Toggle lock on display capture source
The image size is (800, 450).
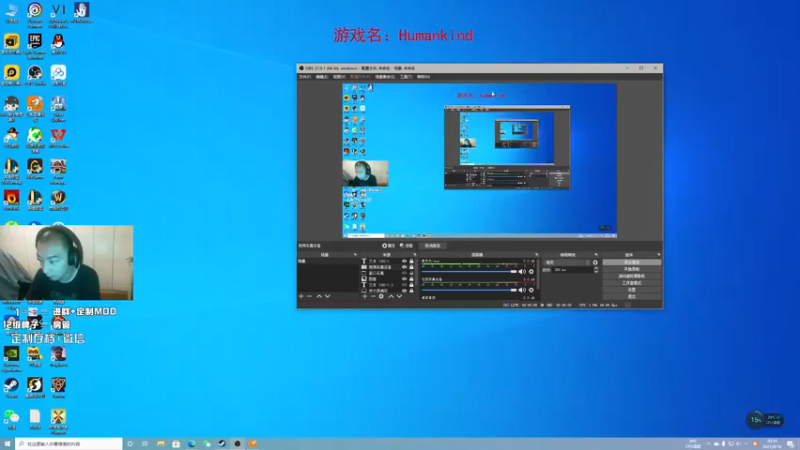point(411,290)
